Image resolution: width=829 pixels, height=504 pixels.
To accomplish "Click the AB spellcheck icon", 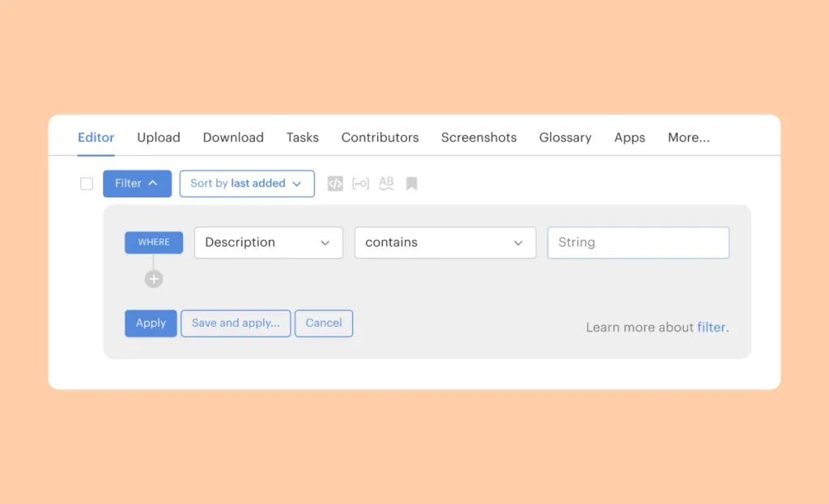I will click(386, 184).
